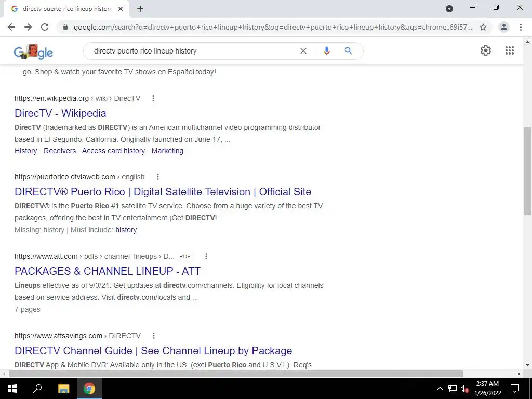Go forward to the next page
The image size is (532, 399).
(x=28, y=27)
